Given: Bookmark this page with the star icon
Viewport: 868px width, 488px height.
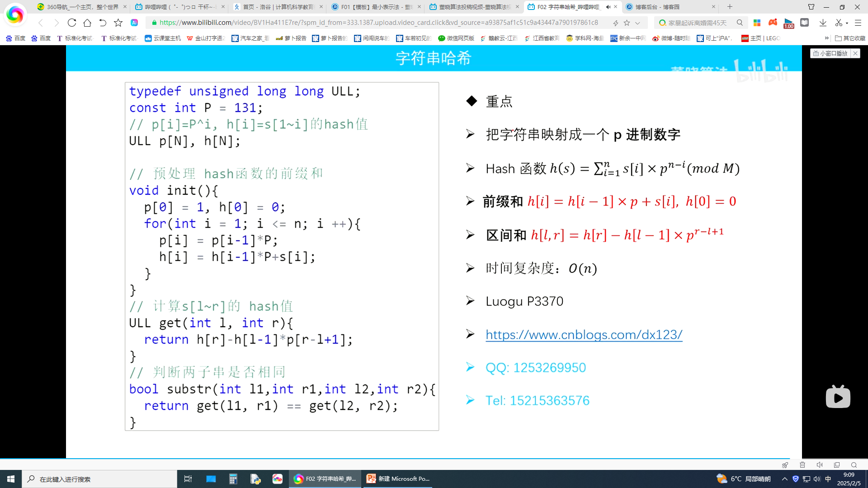Looking at the screenshot, I should click(x=627, y=23).
